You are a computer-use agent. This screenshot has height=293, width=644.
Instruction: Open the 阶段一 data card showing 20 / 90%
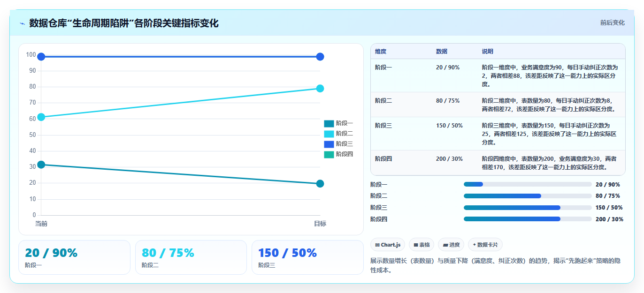(74, 257)
